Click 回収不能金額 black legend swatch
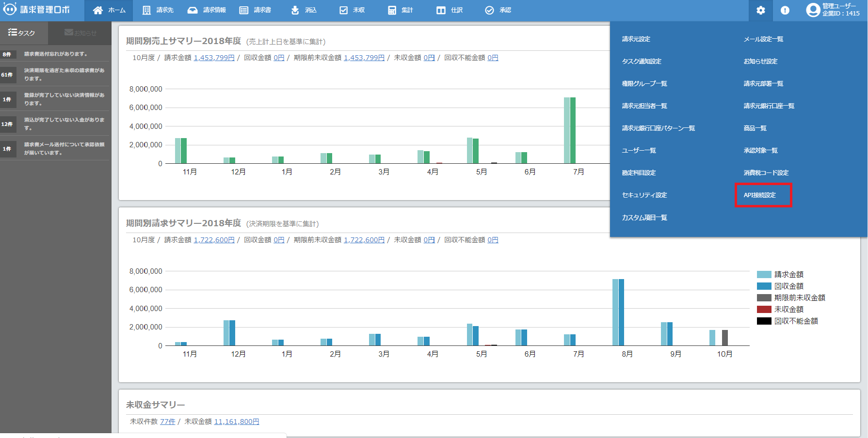 point(764,321)
